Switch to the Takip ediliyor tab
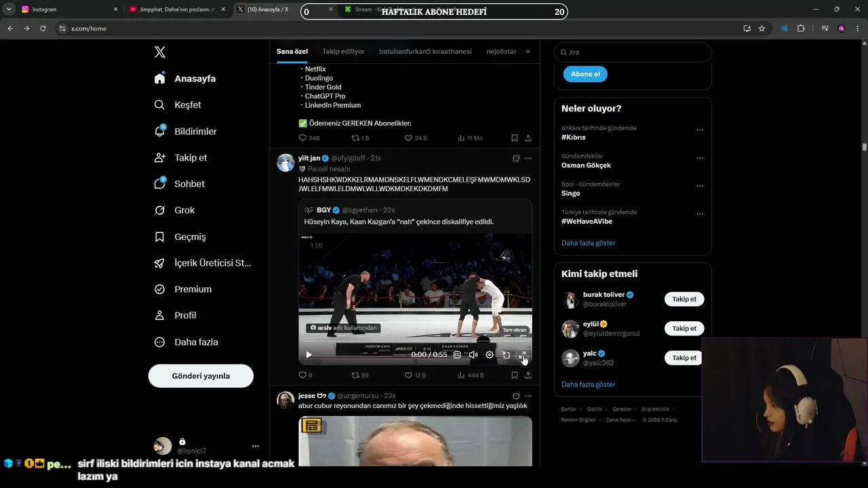This screenshot has height=488, width=868. 343,52
